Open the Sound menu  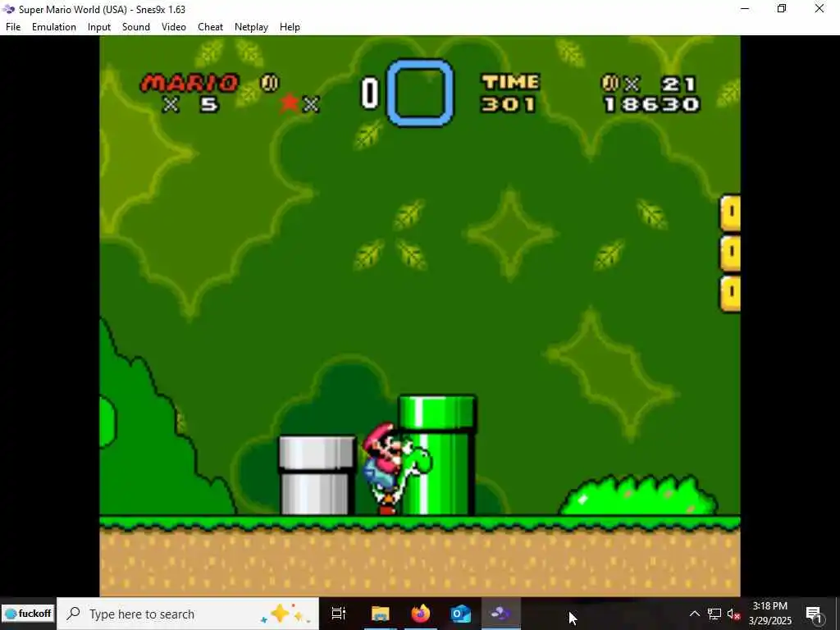(136, 27)
